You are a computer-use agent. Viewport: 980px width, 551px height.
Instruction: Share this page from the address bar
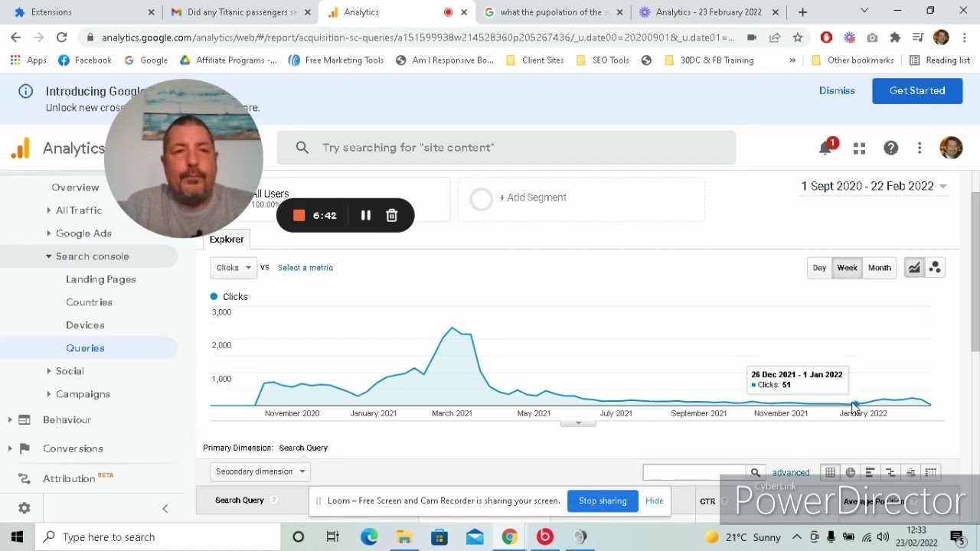[x=775, y=37]
